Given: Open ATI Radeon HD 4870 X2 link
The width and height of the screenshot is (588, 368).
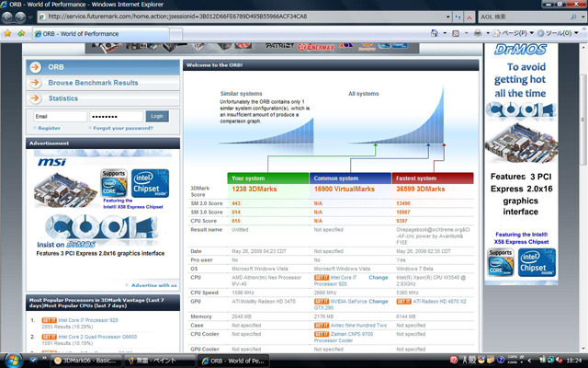Looking at the screenshot, I should (x=439, y=301).
